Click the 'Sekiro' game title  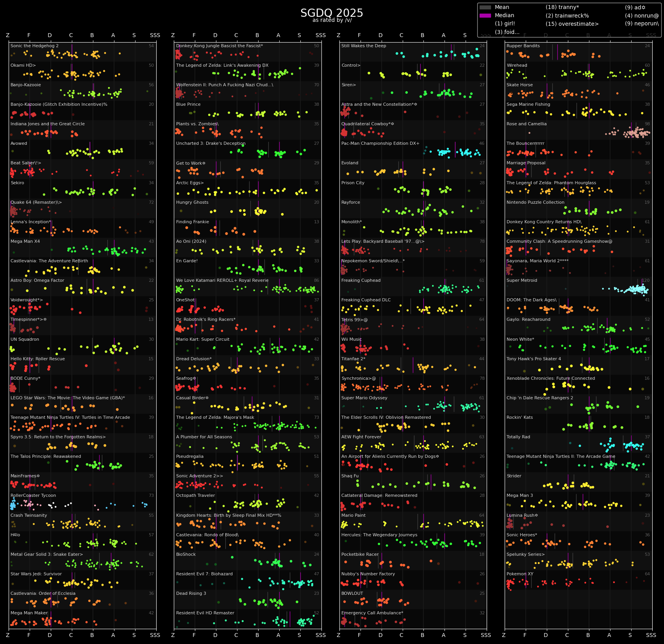tap(17, 183)
